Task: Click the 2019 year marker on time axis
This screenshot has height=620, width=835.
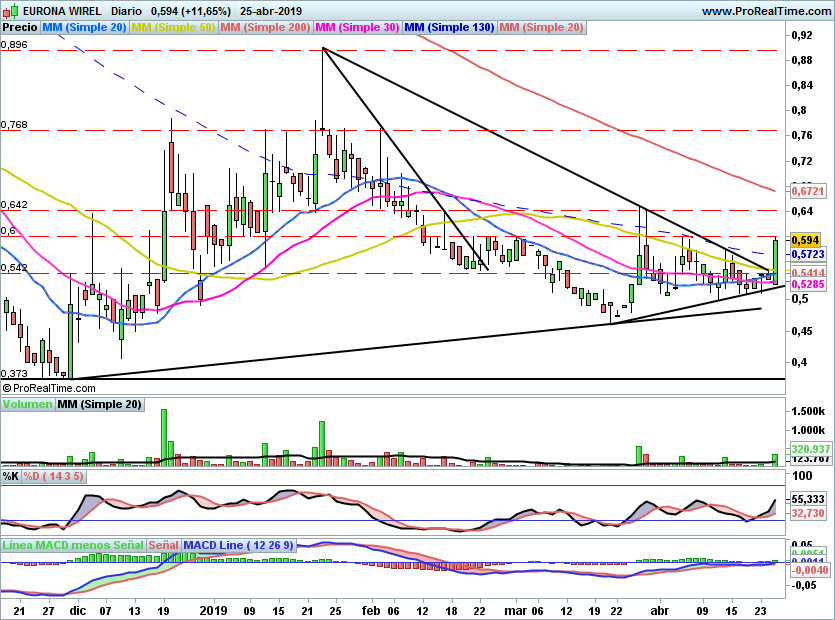Action: click(213, 611)
